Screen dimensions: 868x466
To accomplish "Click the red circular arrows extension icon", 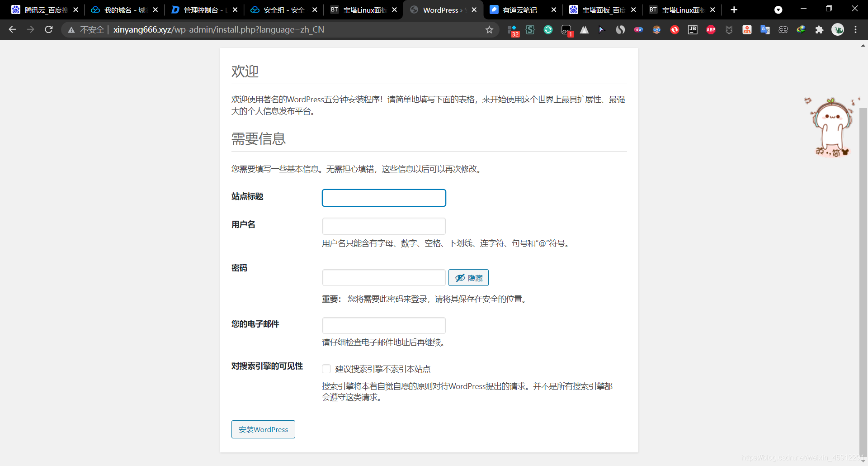I will pos(675,30).
